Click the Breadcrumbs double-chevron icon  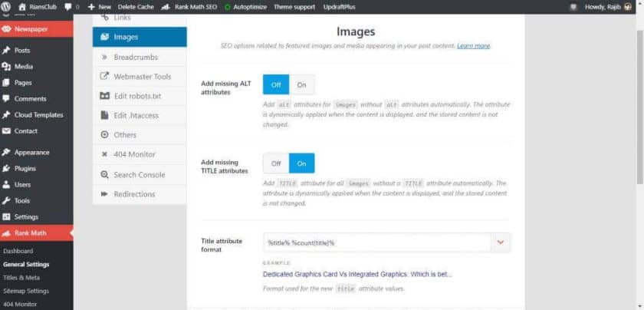[104, 57]
